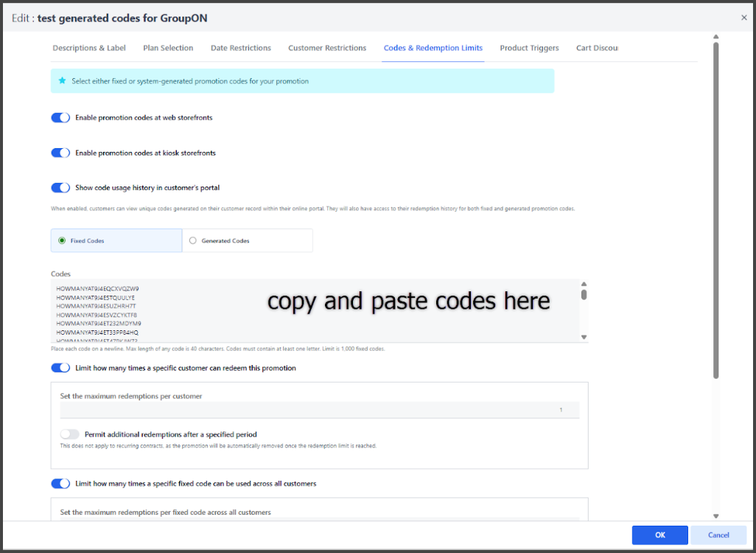Go to the Product Triggers tab
Screen dimensions: 756x553
[x=529, y=48]
